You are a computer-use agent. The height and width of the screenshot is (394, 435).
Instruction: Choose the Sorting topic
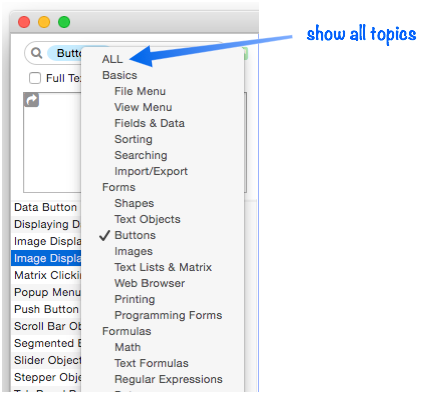pos(133,139)
